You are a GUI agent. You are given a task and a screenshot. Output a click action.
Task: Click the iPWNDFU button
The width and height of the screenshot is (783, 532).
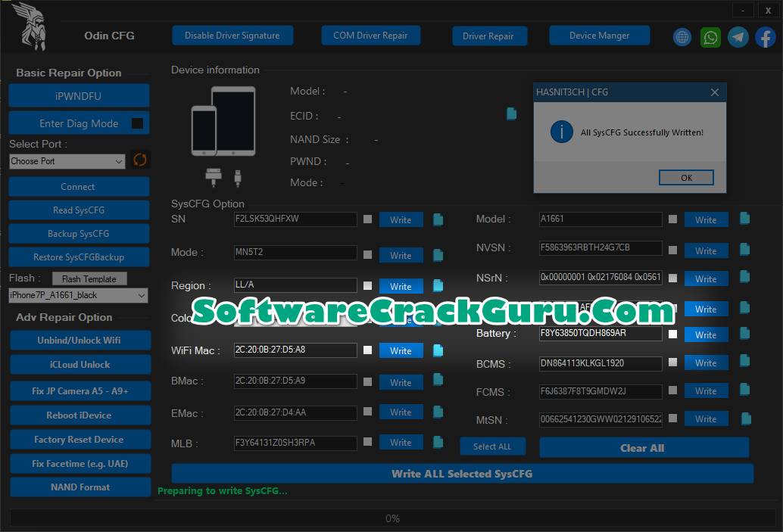79,96
